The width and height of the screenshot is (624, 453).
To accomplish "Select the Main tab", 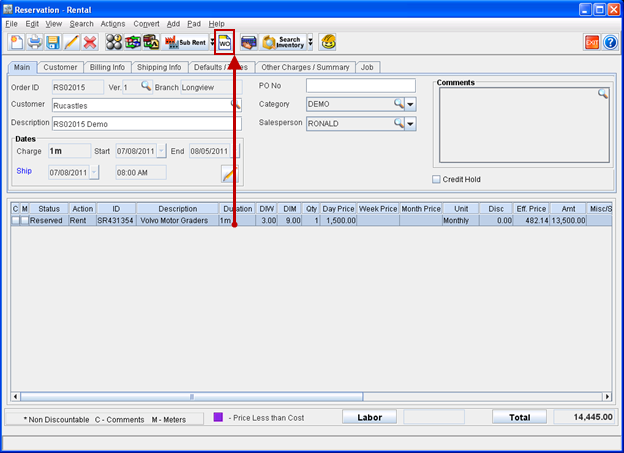I will 22,67.
